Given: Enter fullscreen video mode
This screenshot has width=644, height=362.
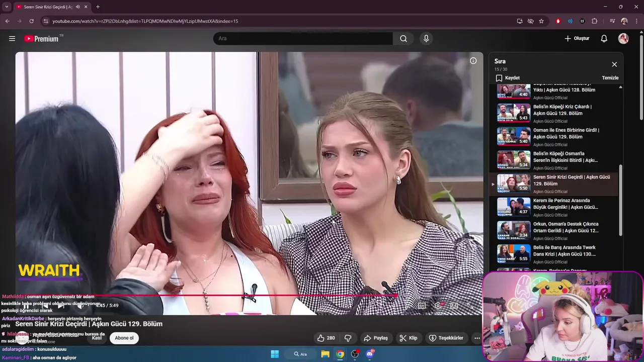Looking at the screenshot, I should [x=470, y=305].
